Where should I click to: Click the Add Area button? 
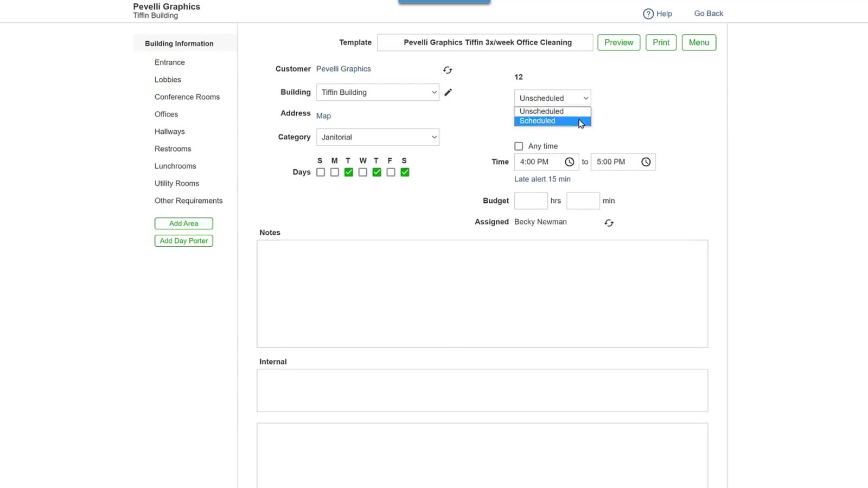(x=183, y=223)
